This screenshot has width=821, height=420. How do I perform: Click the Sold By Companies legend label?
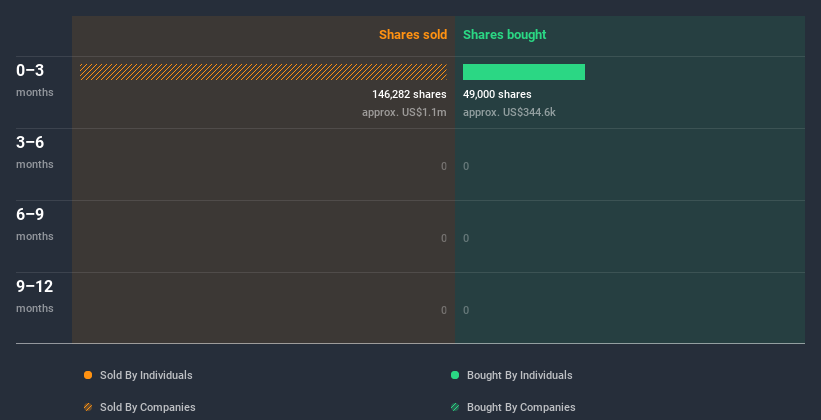coord(148,407)
